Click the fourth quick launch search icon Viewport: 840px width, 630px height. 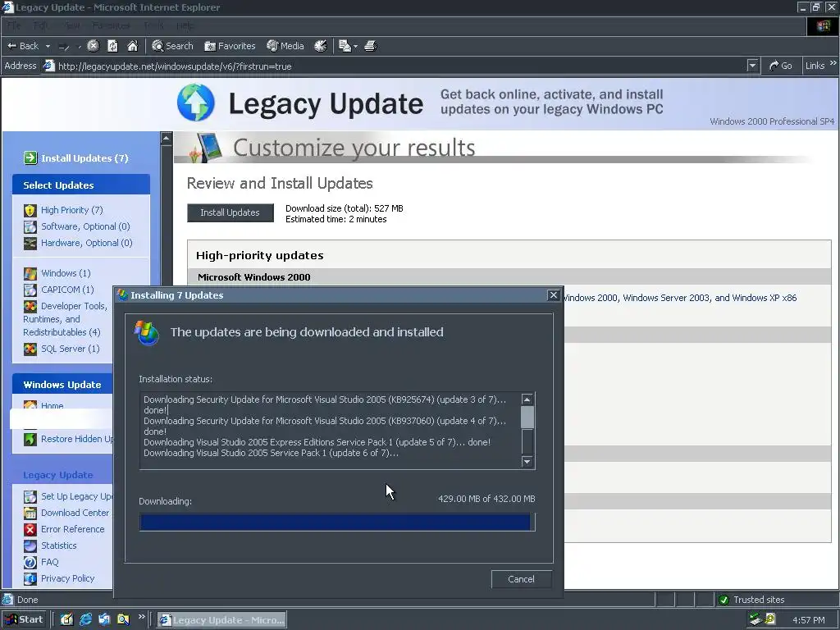click(123, 620)
